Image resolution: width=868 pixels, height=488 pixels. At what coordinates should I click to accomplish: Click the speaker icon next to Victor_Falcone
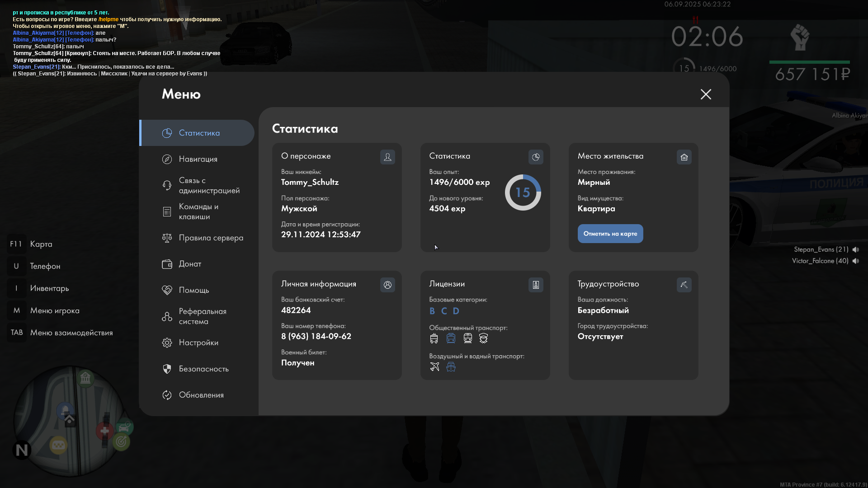click(855, 261)
